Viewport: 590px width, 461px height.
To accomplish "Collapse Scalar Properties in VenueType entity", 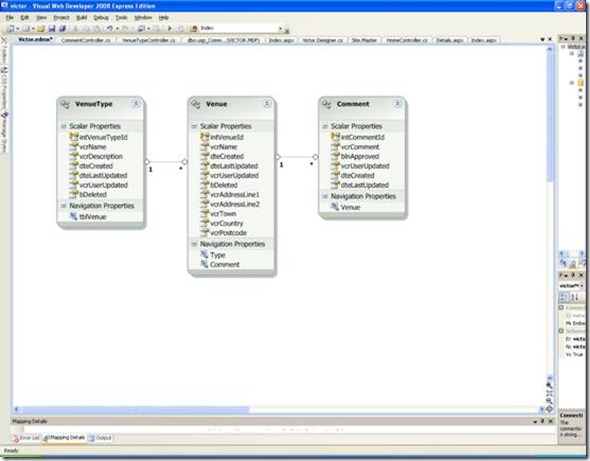I will tap(64, 126).
